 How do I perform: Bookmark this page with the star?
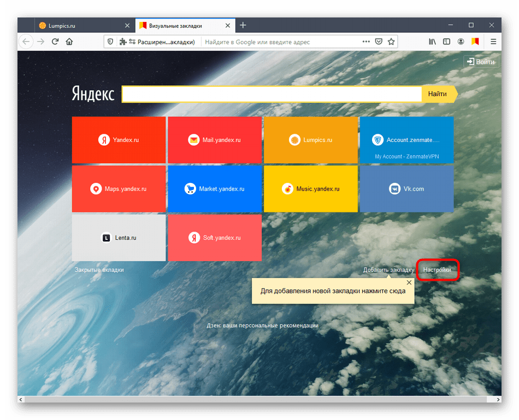[x=391, y=42]
